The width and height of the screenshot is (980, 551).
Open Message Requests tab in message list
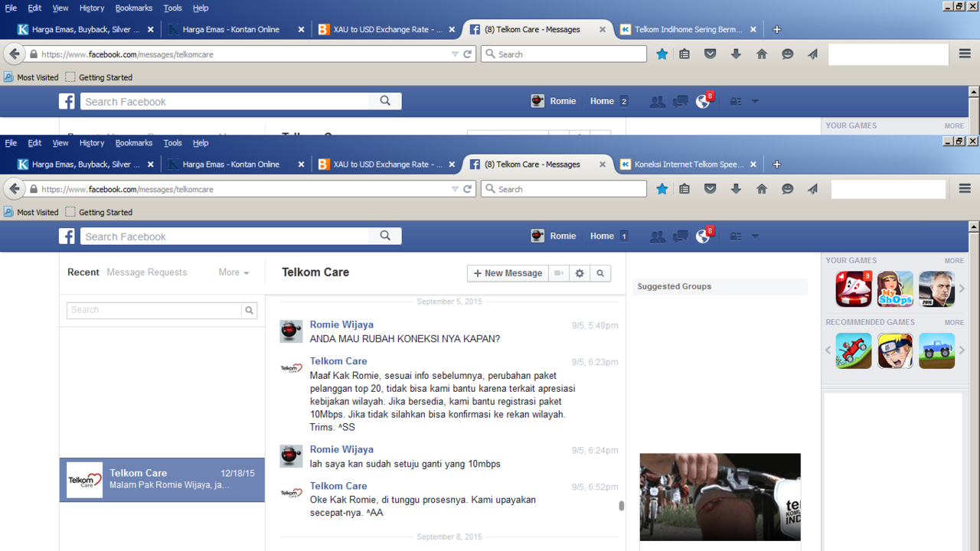click(147, 272)
